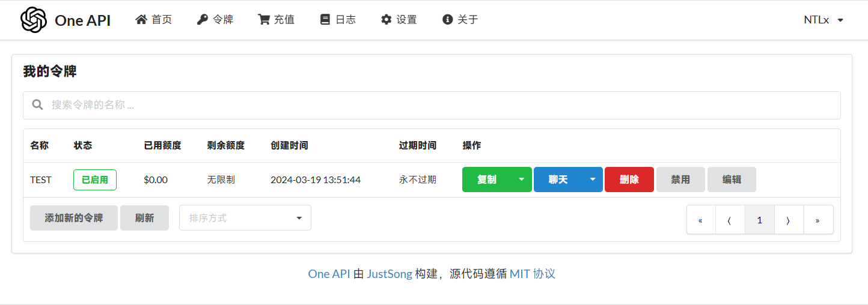Open the 设置 page
Image resolution: width=868 pixels, height=305 pixels.
399,20
